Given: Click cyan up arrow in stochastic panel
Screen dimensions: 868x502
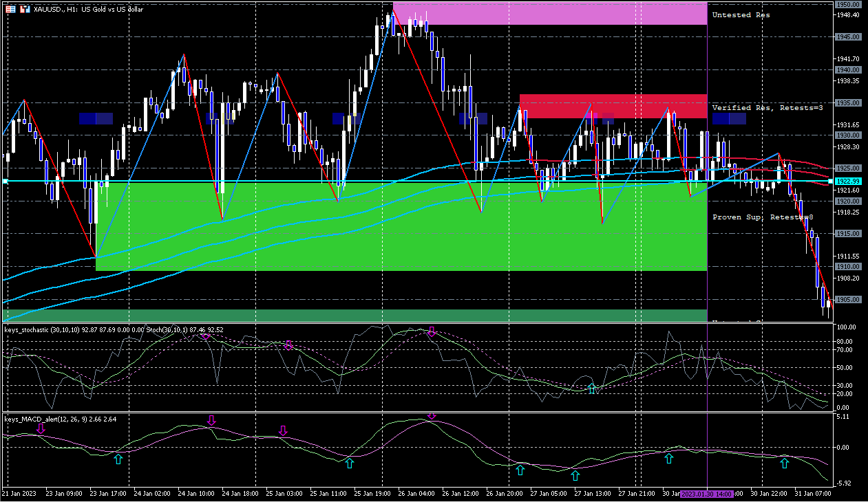Looking at the screenshot, I should pos(592,389).
